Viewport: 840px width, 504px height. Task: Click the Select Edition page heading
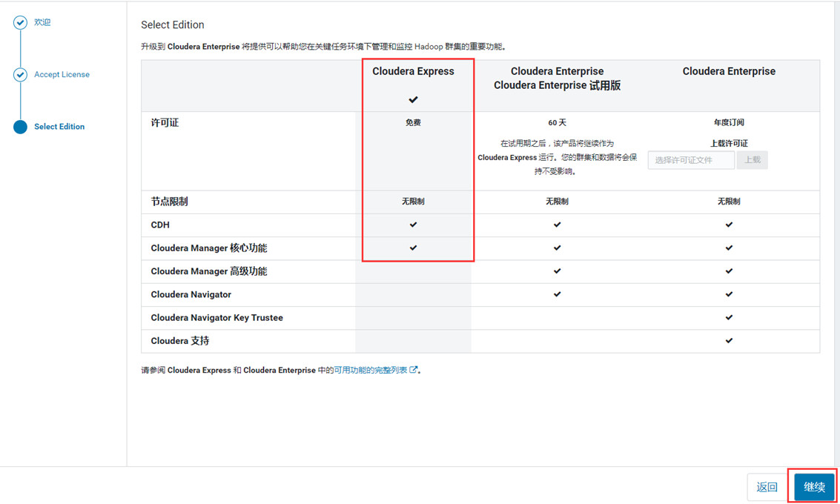tap(173, 24)
